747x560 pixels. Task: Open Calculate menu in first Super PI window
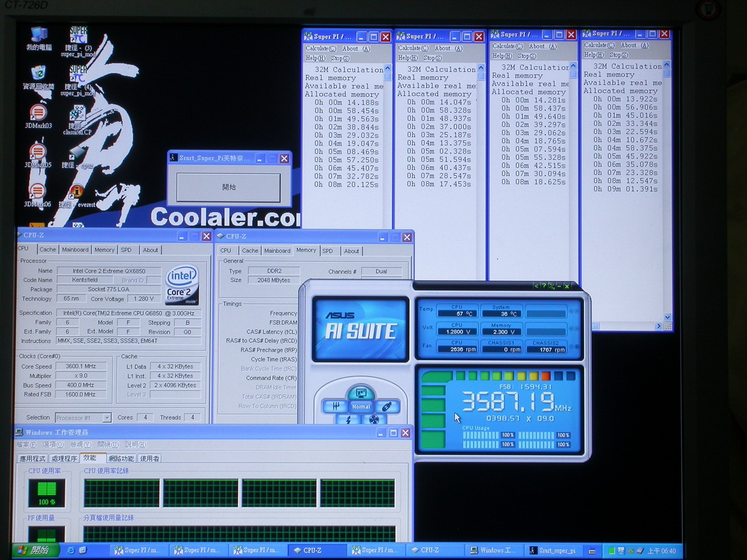point(320,48)
